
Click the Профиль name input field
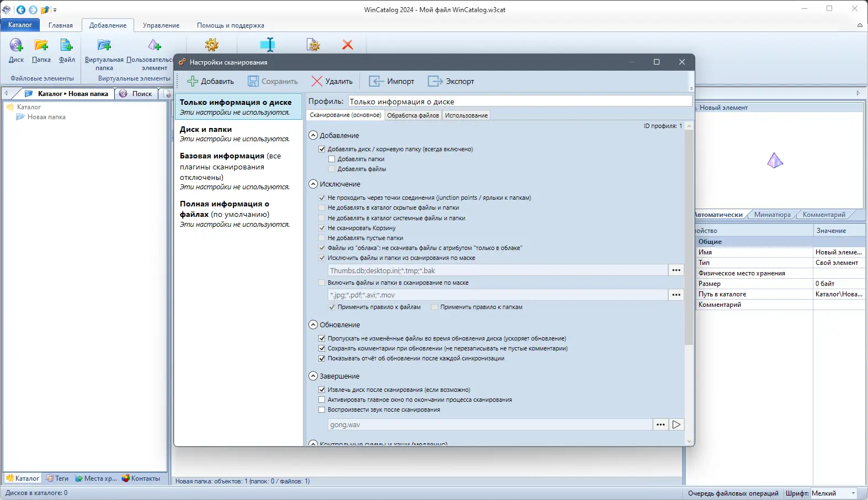520,102
